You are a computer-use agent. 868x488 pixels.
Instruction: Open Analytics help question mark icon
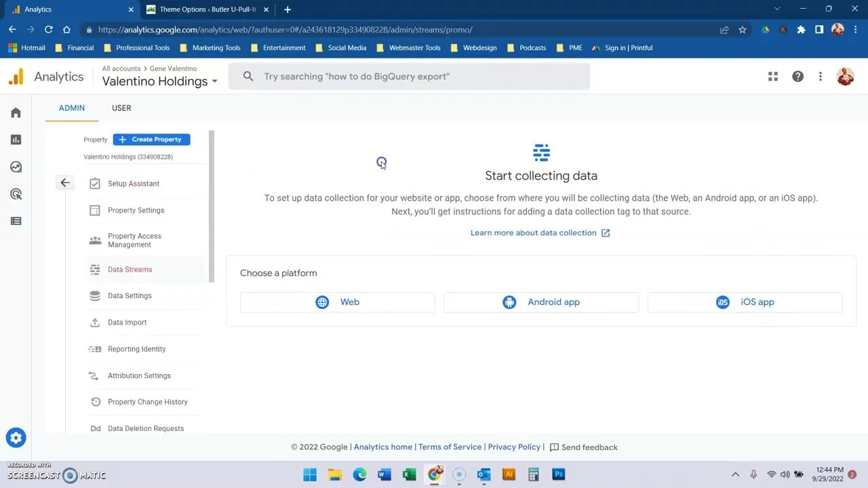coord(797,77)
